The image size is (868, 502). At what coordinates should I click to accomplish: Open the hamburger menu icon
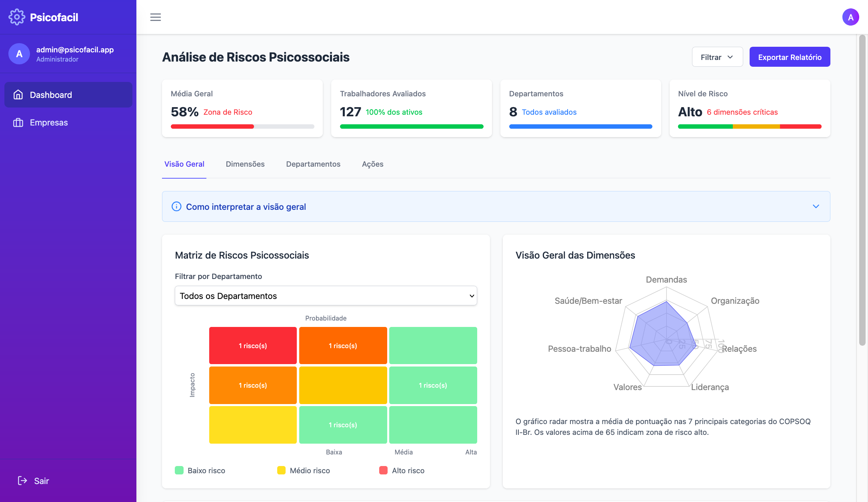(156, 17)
